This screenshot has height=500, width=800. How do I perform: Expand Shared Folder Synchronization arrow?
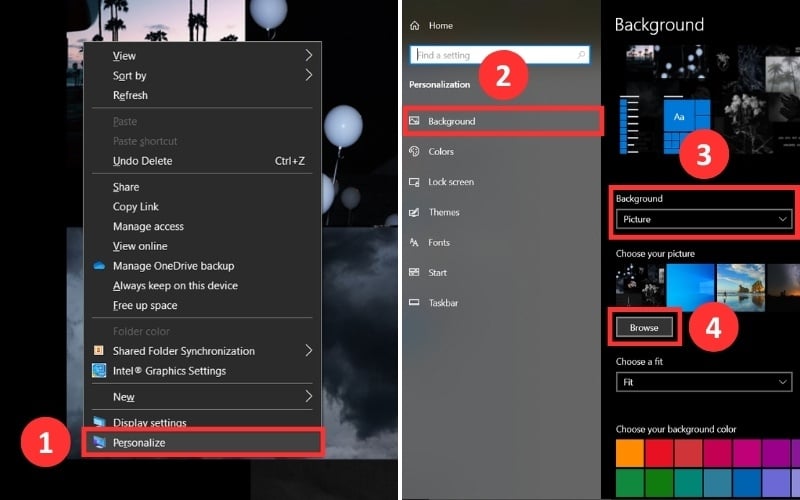point(309,350)
